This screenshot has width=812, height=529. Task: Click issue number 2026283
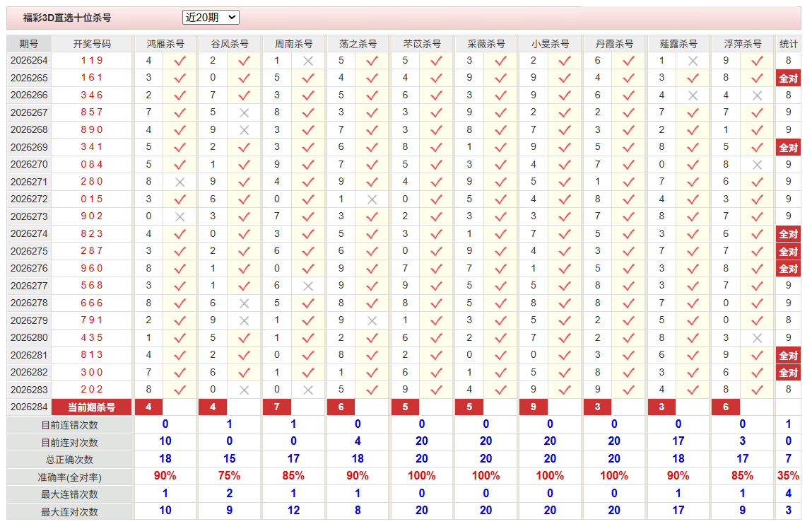click(x=29, y=390)
